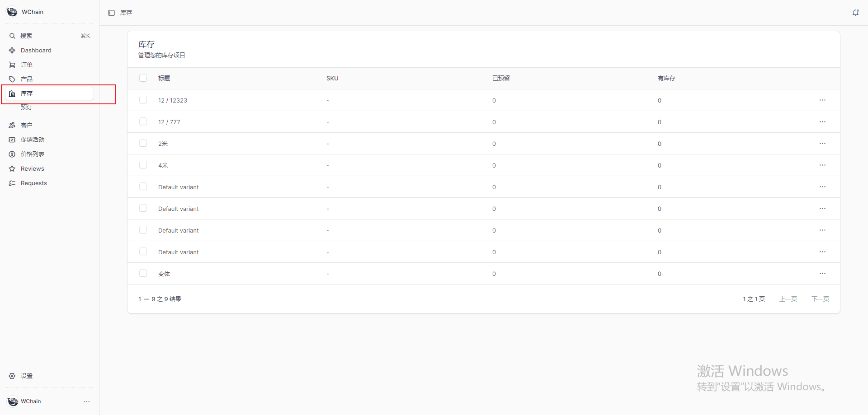Open the three-dot menu for 2米 row
This screenshot has height=415, width=868.
[x=822, y=143]
